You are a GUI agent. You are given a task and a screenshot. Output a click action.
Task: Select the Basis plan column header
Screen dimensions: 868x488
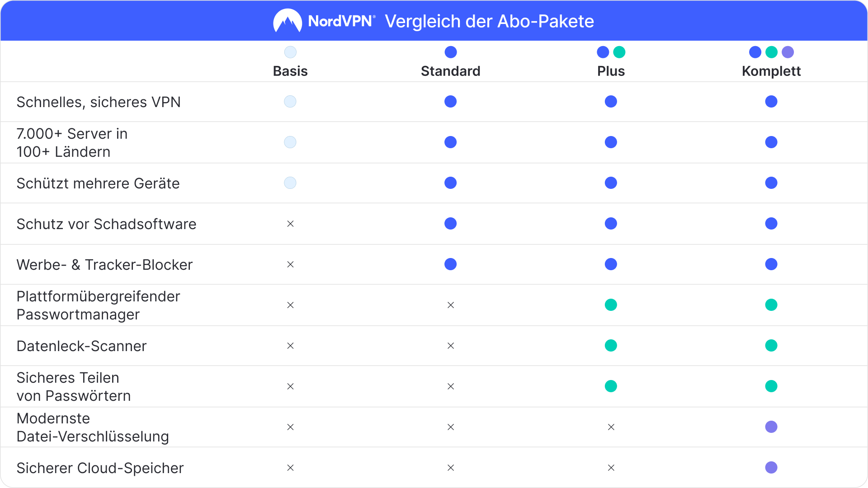pyautogui.click(x=290, y=71)
